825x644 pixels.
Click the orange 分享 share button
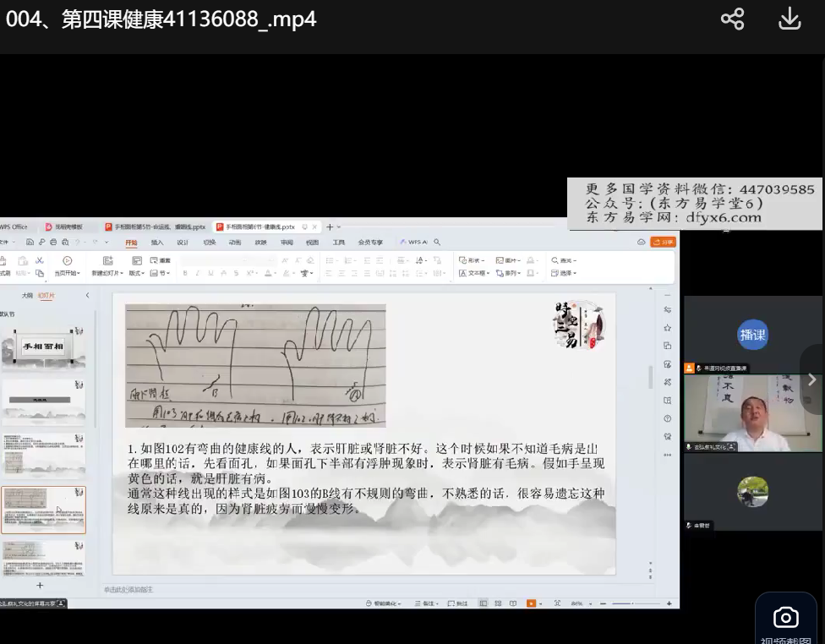click(664, 242)
